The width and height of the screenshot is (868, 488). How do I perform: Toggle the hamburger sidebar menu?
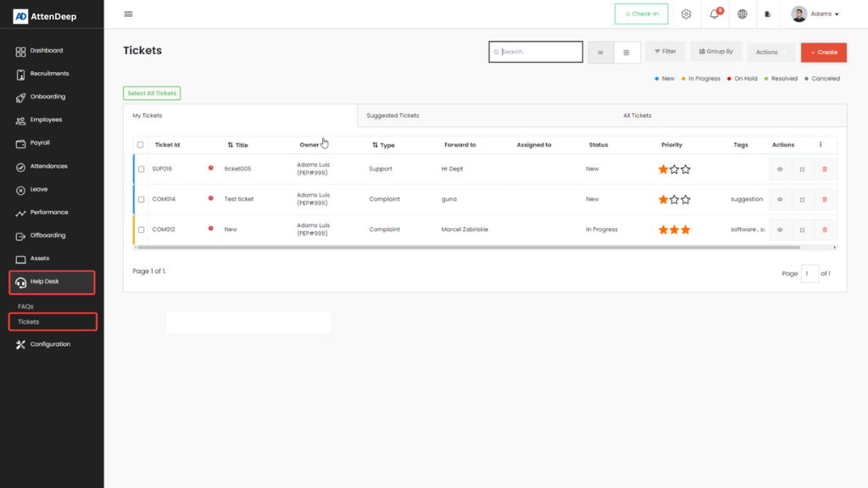[x=128, y=14]
